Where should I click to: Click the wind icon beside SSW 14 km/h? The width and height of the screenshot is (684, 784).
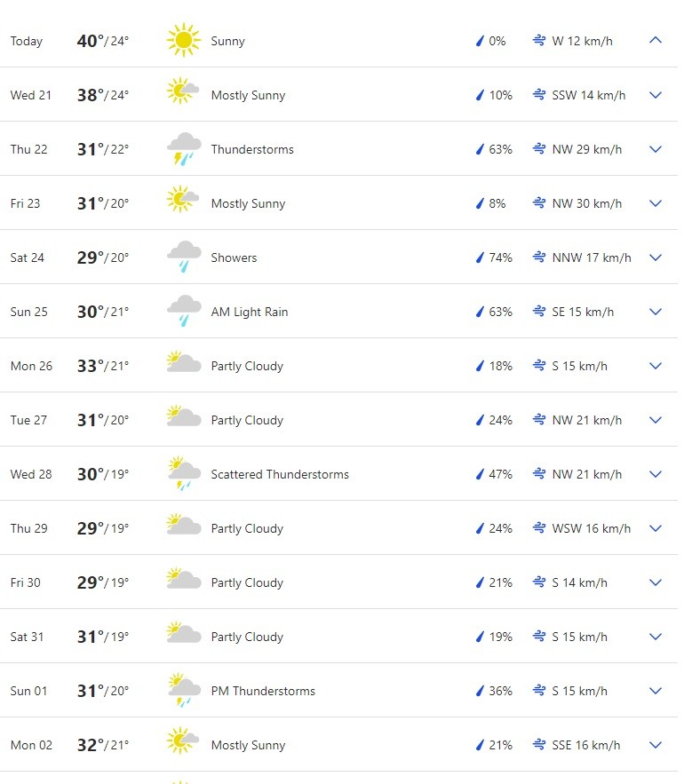click(538, 95)
